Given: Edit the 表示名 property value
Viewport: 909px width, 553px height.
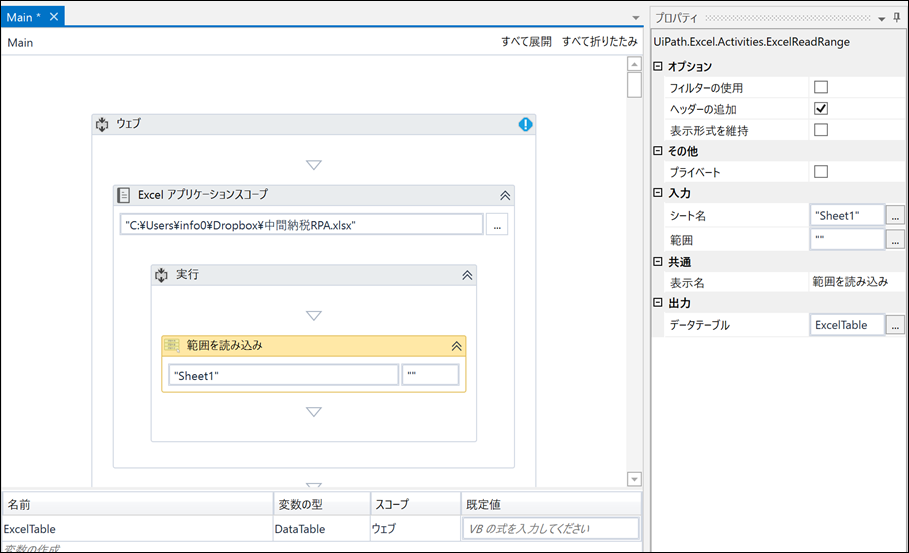Looking at the screenshot, I should [857, 282].
